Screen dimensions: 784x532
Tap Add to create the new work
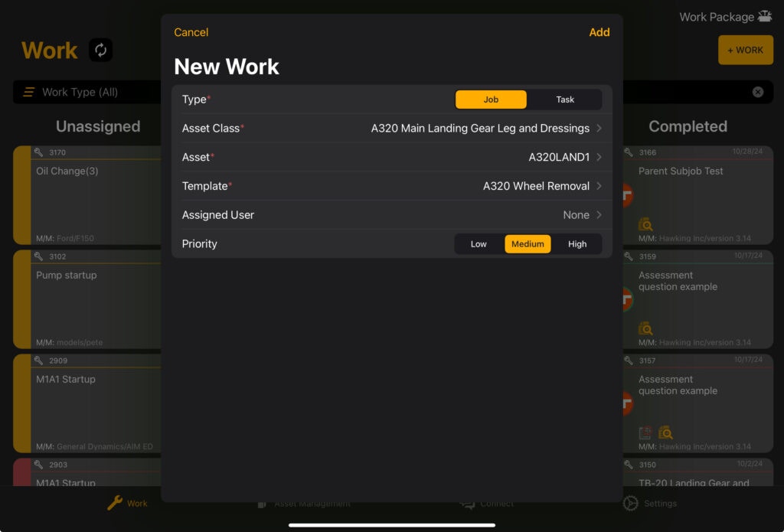point(599,32)
